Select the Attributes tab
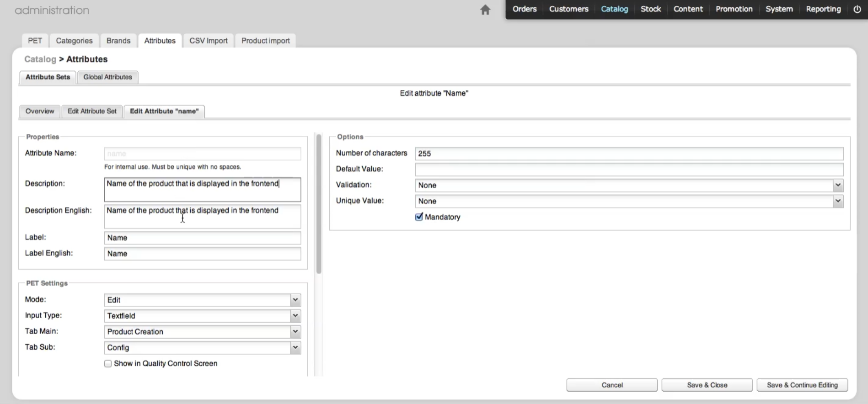Screen dimensions: 868x404 pyautogui.click(x=160, y=41)
